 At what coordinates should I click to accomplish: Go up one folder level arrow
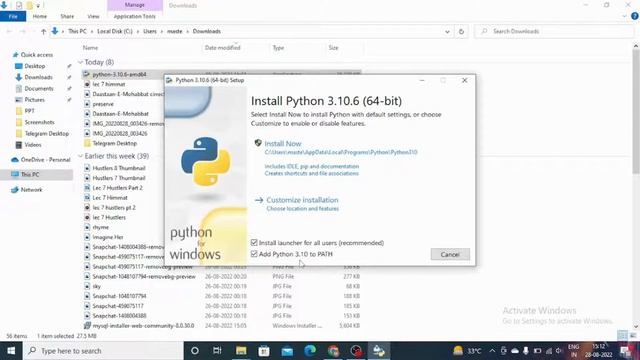(43, 31)
